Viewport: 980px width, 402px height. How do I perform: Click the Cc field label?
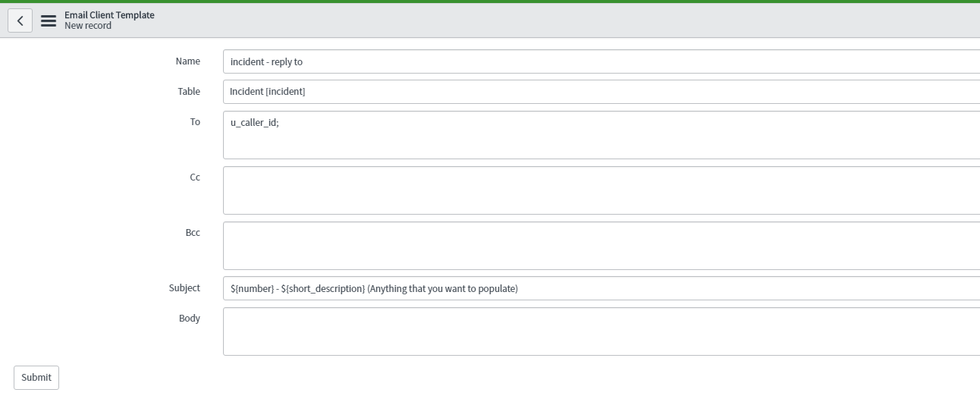coord(195,177)
